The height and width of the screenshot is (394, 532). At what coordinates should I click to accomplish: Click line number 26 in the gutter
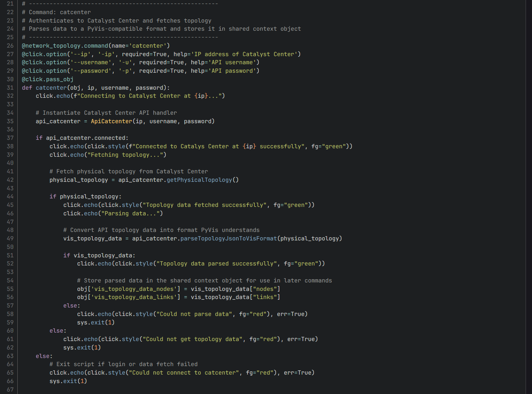(x=10, y=46)
